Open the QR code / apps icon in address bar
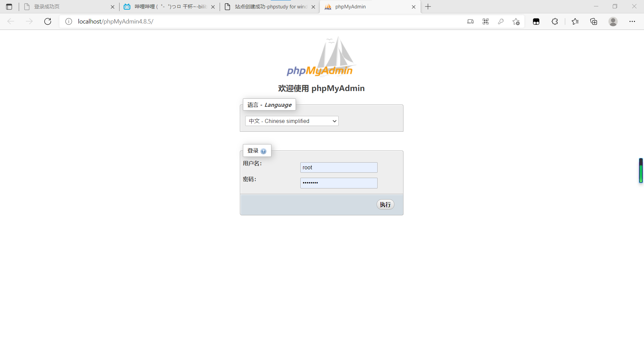This screenshot has width=644, height=342. [485, 22]
